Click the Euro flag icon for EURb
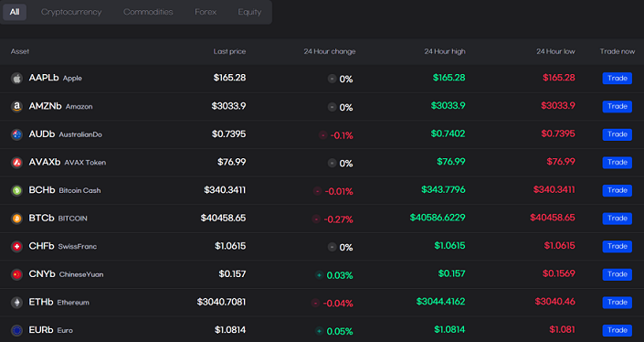 [x=16, y=330]
